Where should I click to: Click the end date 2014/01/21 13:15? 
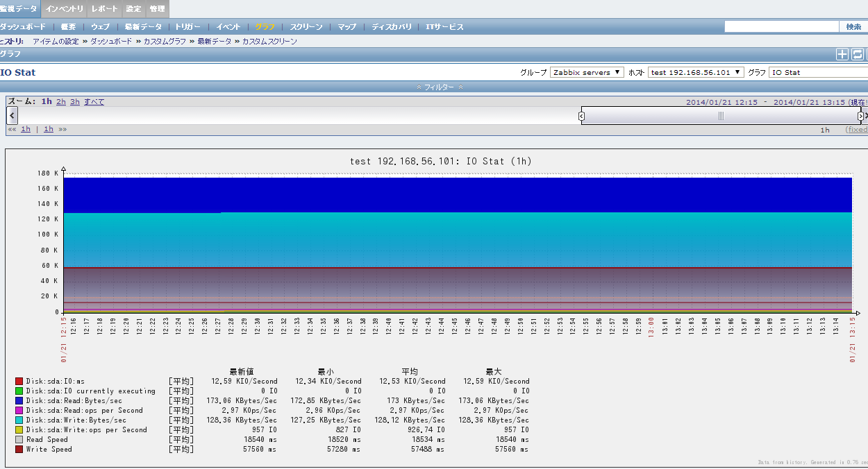809,102
